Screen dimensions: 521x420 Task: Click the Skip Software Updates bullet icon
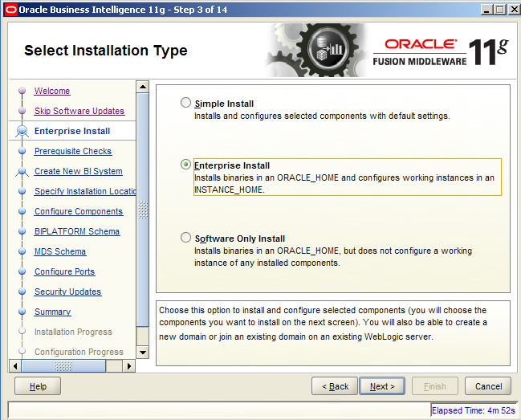[22, 110]
